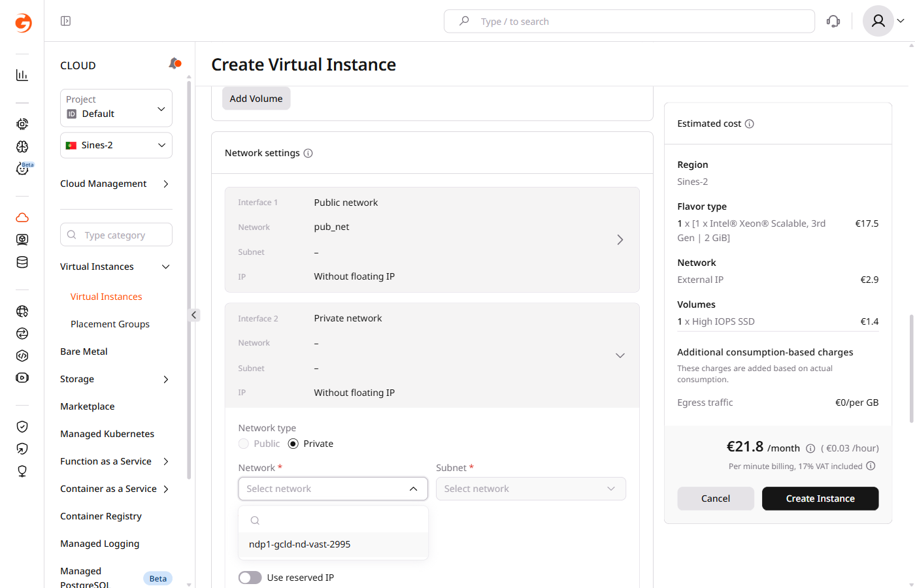The height and width of the screenshot is (588, 915).
Task: Collapse the Virtual Instances section chevron
Action: point(166,267)
